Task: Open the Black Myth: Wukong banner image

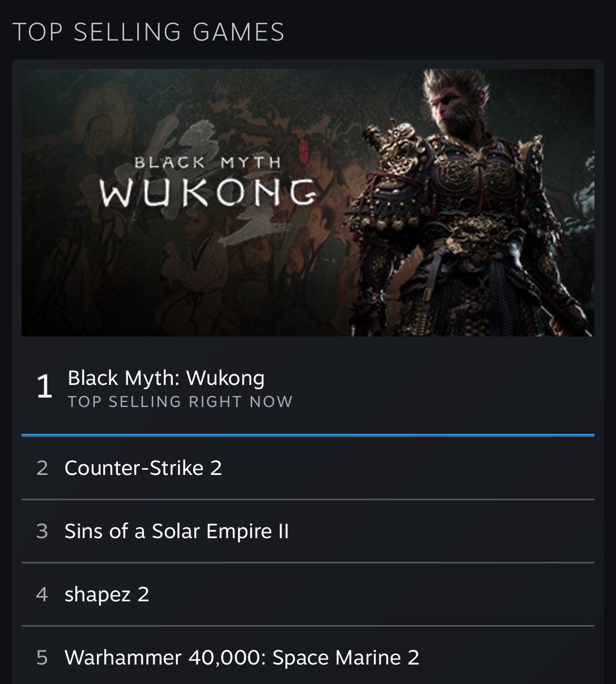Action: (x=308, y=203)
